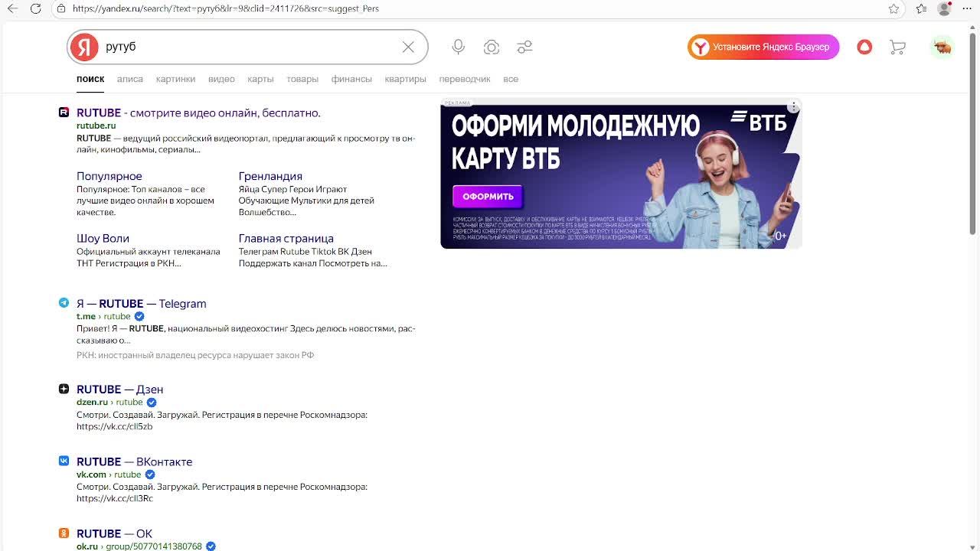980x551 pixels.
Task: Open the 'RUTUBE — ВКонтакте' result
Action: [x=135, y=461]
